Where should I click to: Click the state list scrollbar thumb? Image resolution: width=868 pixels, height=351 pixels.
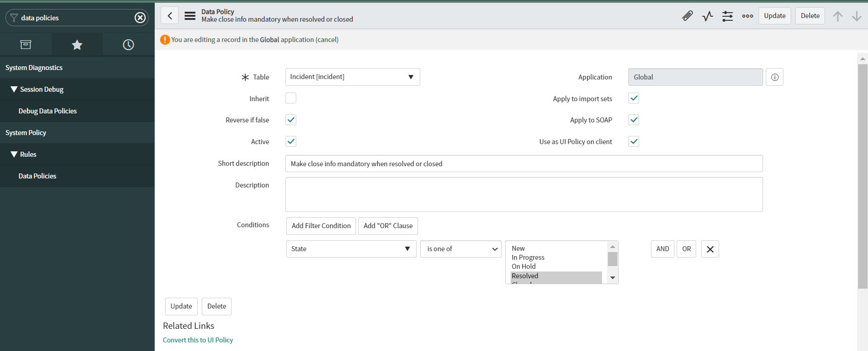[613, 259]
